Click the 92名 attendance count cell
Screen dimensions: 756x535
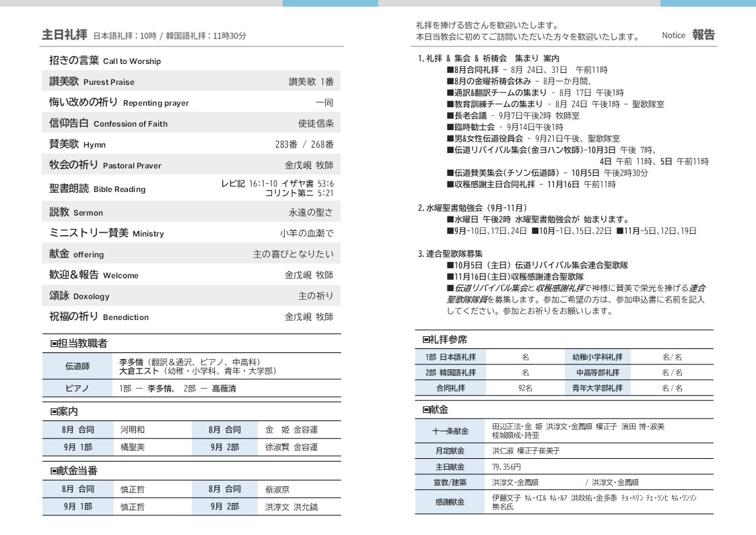point(525,388)
